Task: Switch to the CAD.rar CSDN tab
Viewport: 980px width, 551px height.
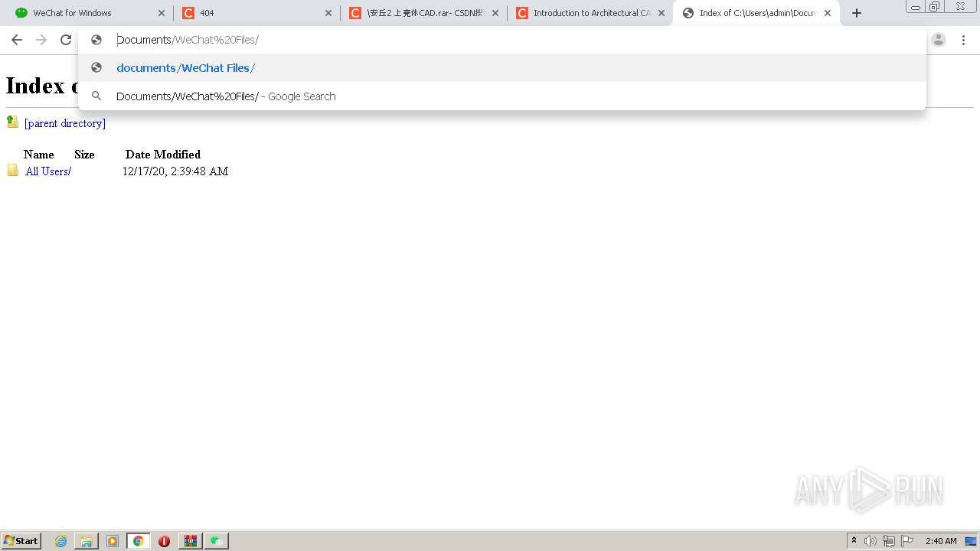Action: click(423, 13)
